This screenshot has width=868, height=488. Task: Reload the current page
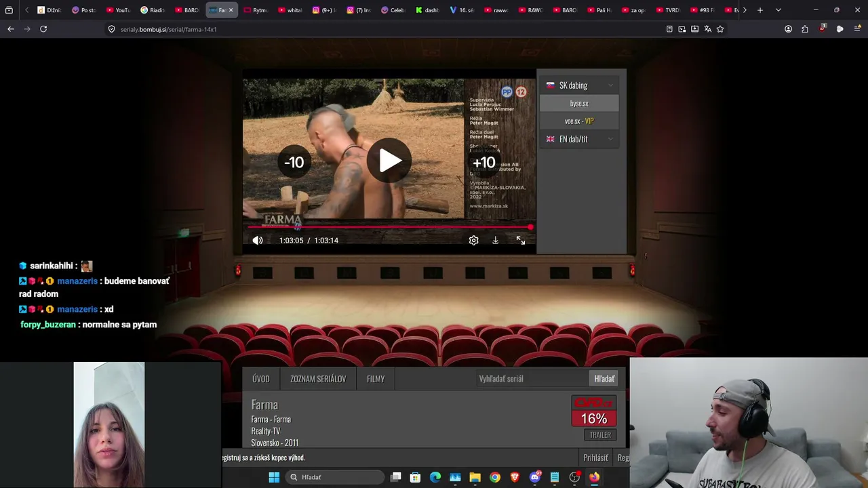43,29
